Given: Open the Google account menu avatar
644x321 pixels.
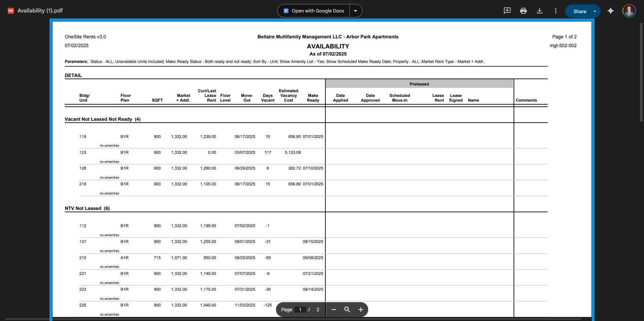Looking at the screenshot, I should [629, 10].
